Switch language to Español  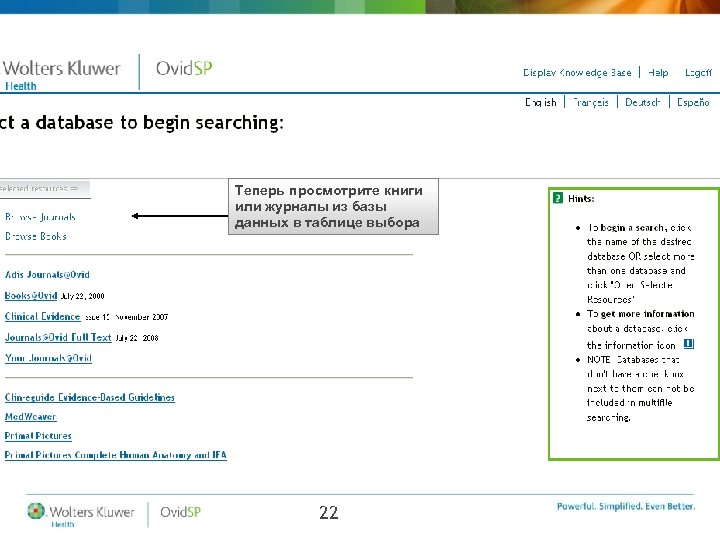693,102
